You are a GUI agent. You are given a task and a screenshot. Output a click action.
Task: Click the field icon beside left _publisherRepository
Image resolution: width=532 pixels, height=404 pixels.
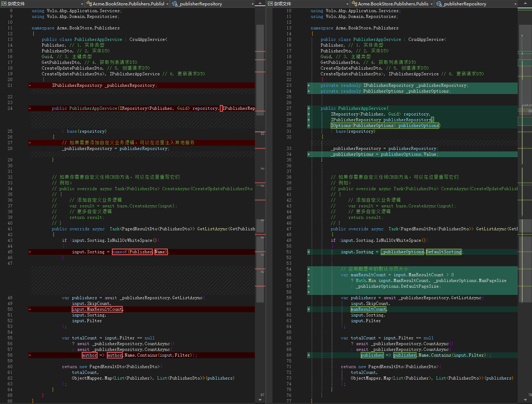tap(175, 4)
